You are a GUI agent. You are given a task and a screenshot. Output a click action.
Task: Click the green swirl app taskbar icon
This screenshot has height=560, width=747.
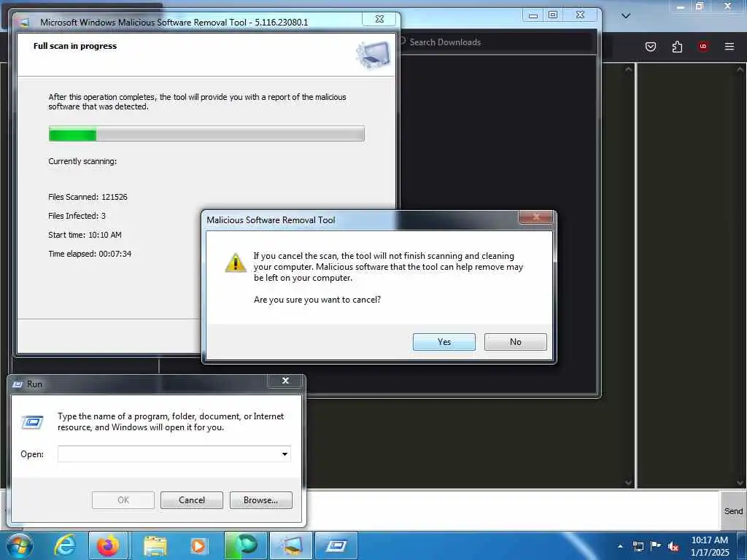[x=245, y=545]
